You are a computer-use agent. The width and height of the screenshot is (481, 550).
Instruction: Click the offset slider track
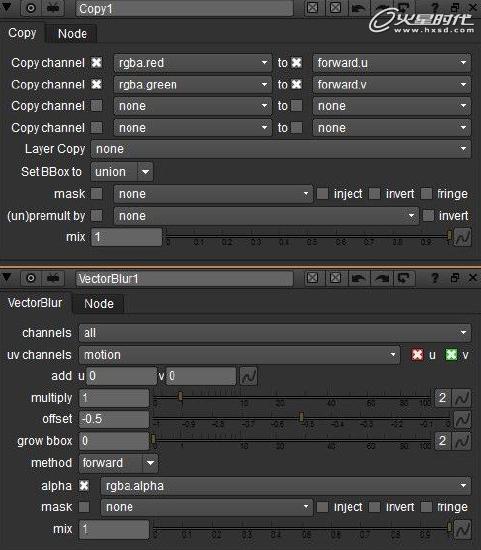pos(302,417)
